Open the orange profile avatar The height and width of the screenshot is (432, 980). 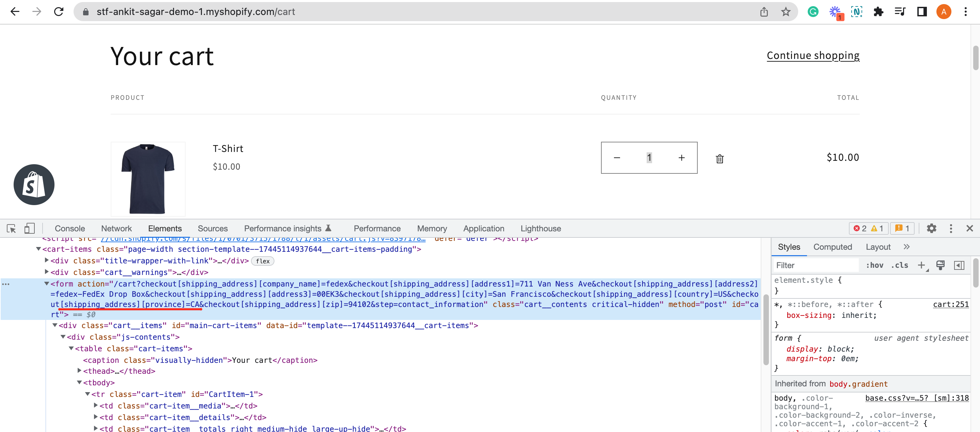coord(944,12)
